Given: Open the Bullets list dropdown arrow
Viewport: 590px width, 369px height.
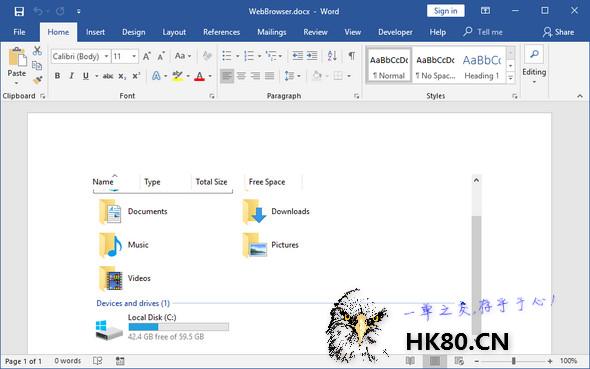Looking at the screenshot, I should pos(237,56).
